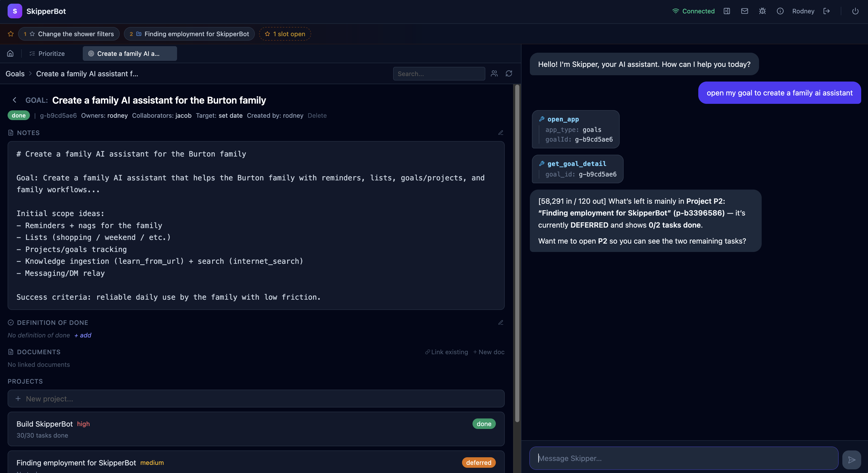The width and height of the screenshot is (868, 473).
Task: Click the Message Skipper input box
Action: pos(684,458)
